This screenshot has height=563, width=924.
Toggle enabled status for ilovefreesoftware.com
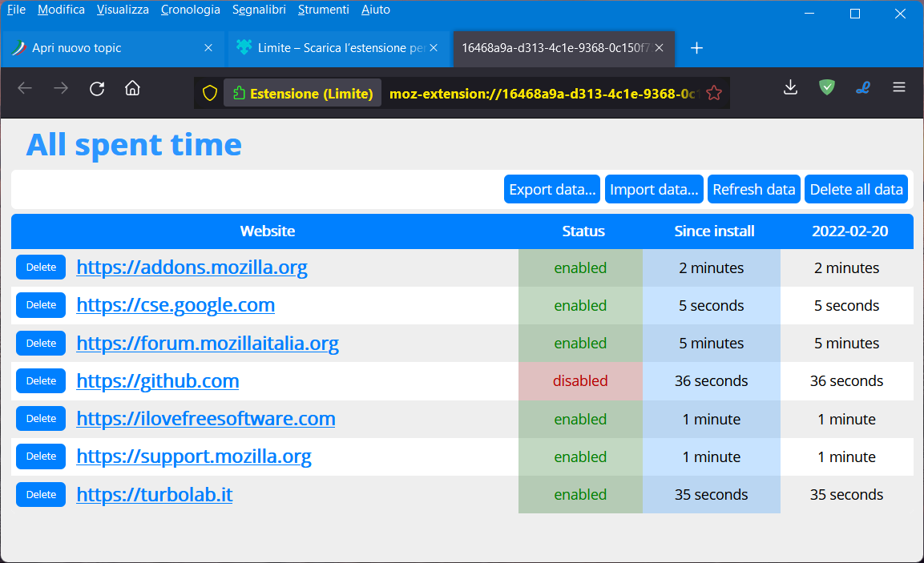coord(580,420)
